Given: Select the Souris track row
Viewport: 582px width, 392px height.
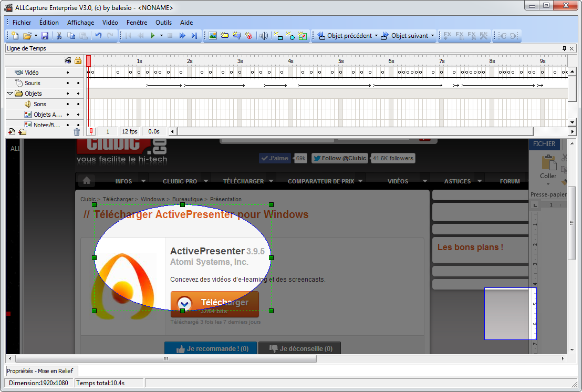Looking at the screenshot, I should (x=45, y=83).
